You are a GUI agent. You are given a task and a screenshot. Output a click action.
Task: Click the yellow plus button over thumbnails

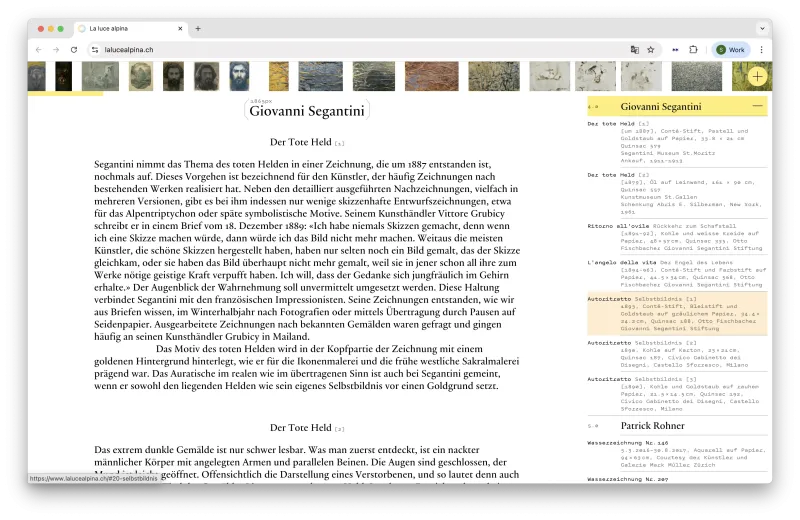pos(757,77)
